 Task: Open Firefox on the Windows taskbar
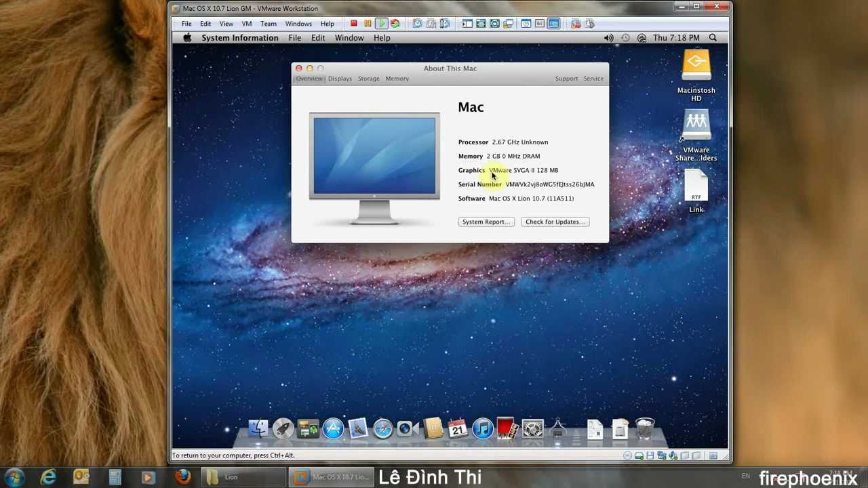pyautogui.click(x=182, y=477)
